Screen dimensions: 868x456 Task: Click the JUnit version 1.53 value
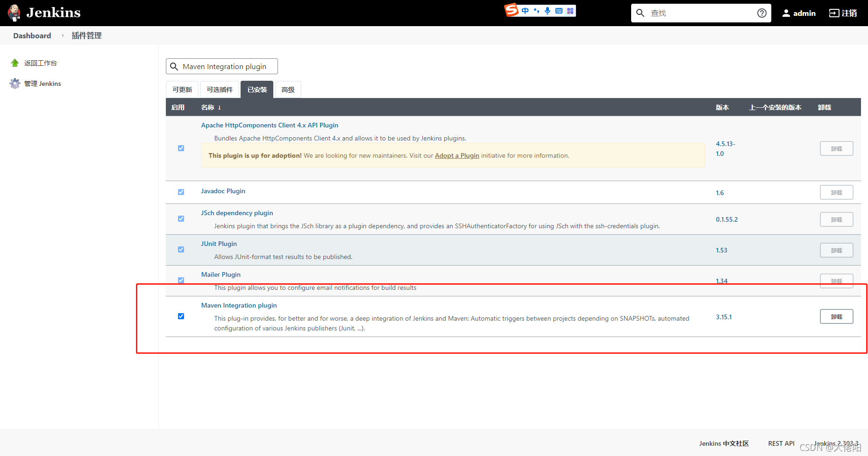click(x=721, y=250)
